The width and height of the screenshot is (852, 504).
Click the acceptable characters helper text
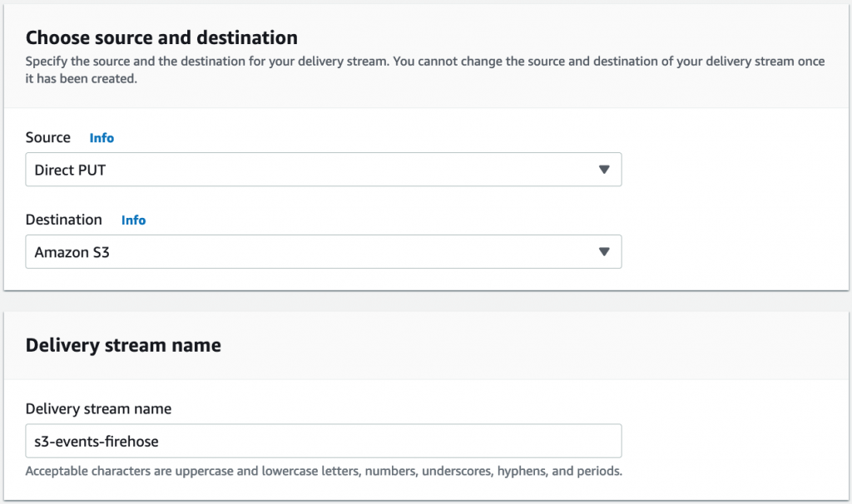(x=322, y=470)
